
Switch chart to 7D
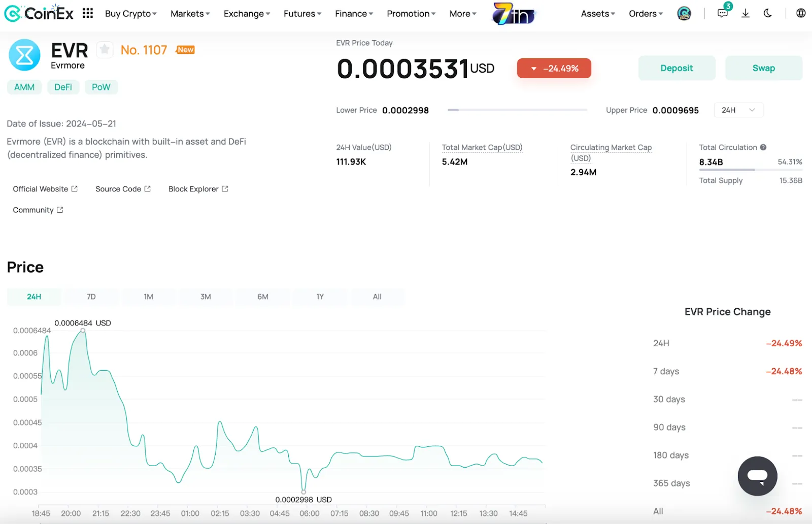pos(91,297)
